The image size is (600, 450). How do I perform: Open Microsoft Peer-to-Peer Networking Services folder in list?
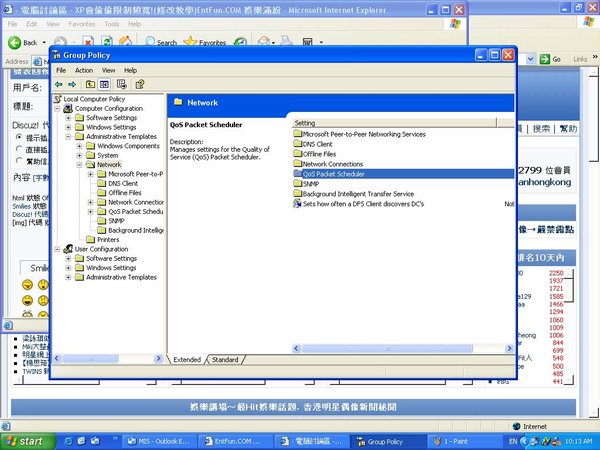[364, 134]
